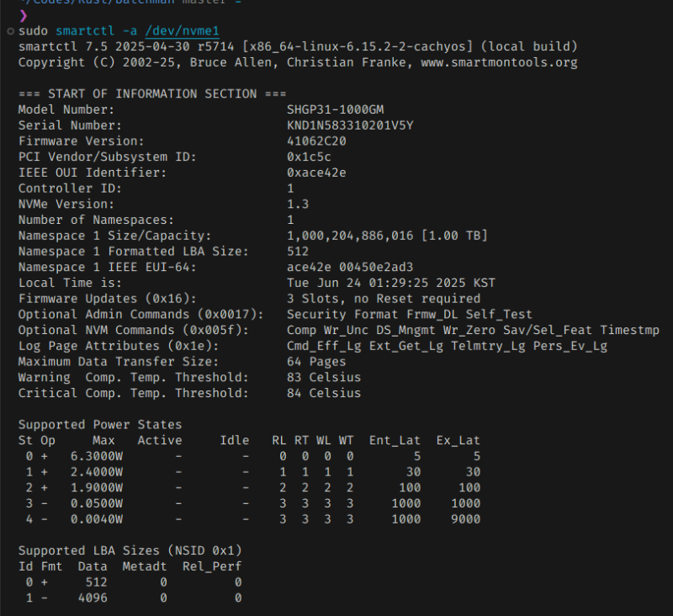Click the PCI Vendor ID 0x1c5c
The width and height of the screenshot is (673, 616).
(309, 157)
